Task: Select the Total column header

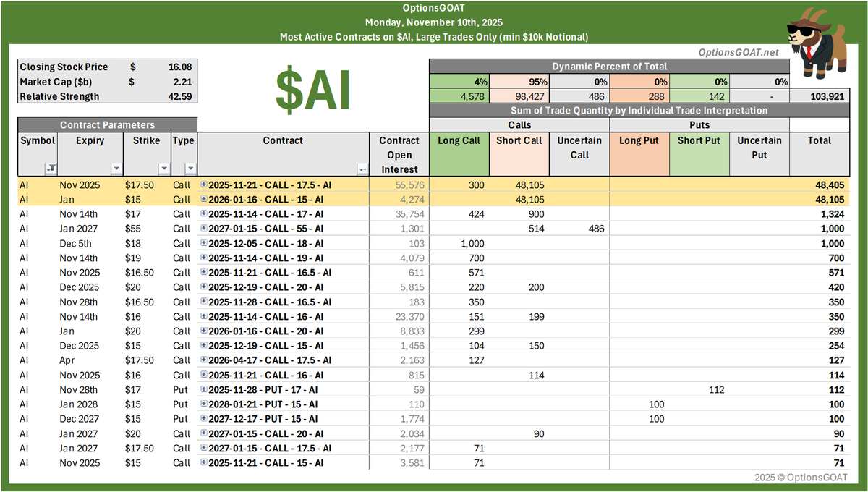Action: pyautogui.click(x=820, y=154)
